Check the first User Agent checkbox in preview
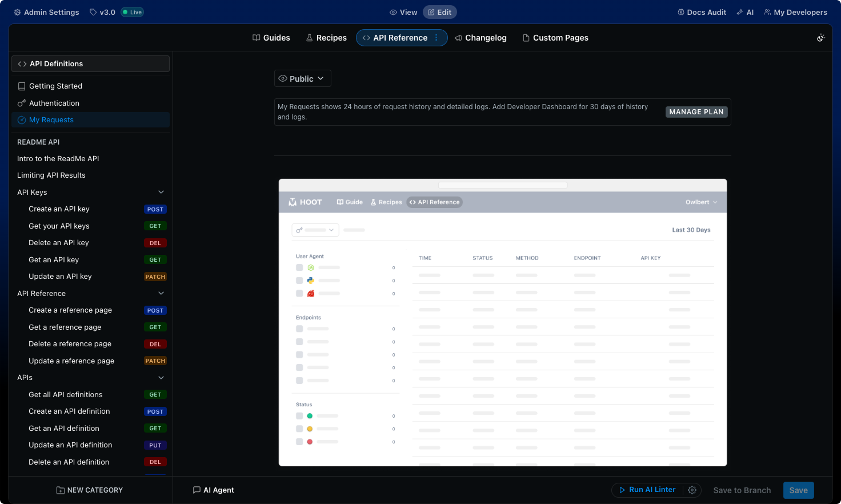Viewport: 841px width, 504px height. 299,267
